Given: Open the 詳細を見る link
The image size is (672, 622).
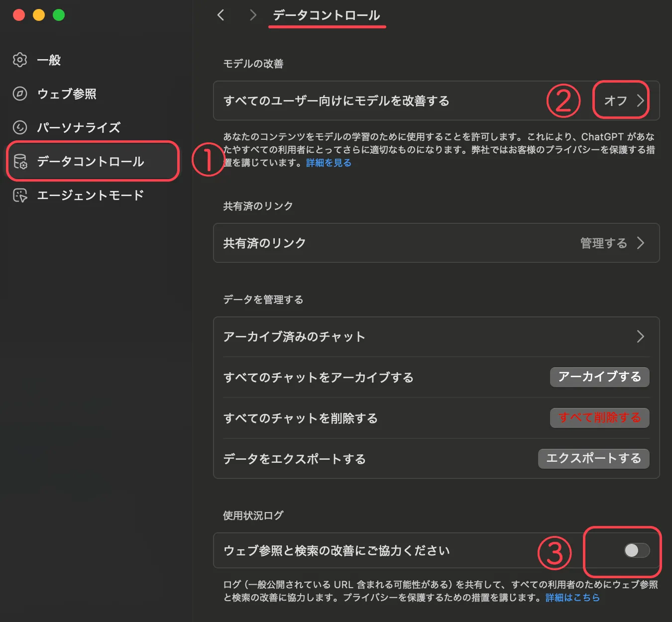Looking at the screenshot, I should 329,163.
